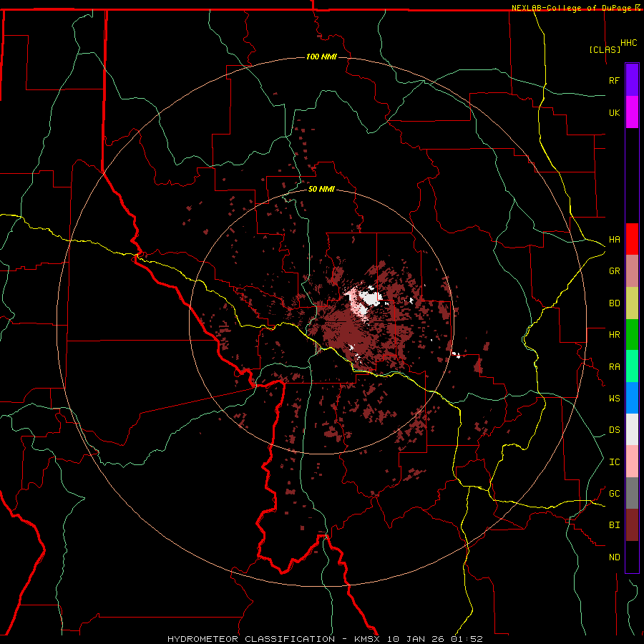Click the ND black legend swatch

pyautogui.click(x=632, y=557)
